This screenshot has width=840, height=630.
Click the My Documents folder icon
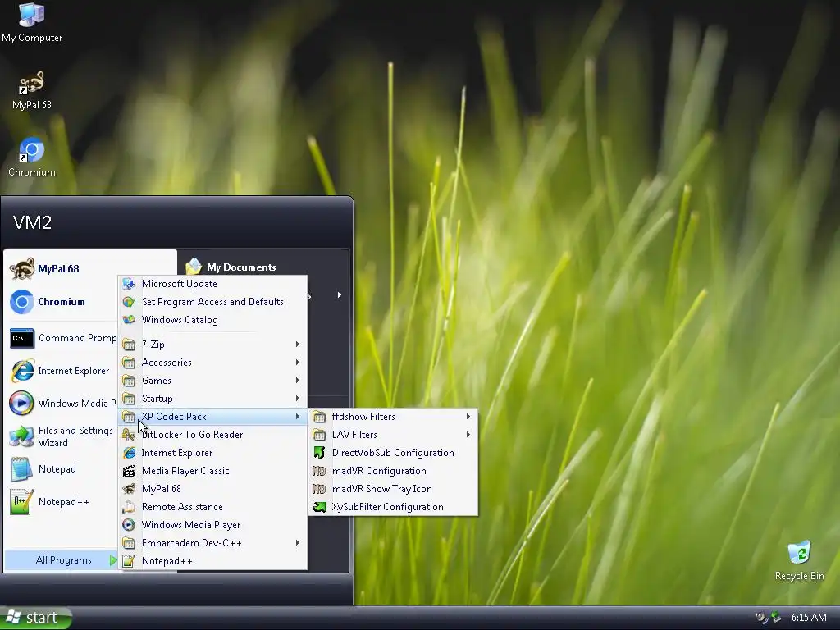(194, 267)
